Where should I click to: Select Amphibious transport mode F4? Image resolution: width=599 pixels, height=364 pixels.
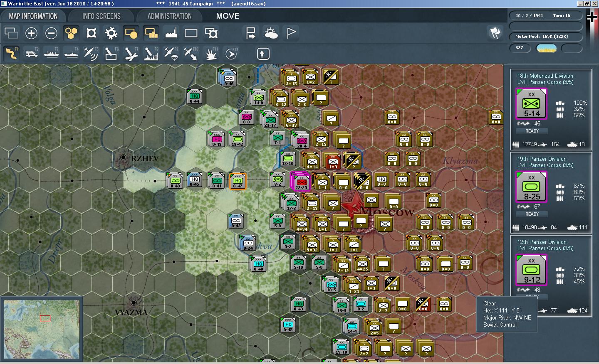pyautogui.click(x=71, y=54)
